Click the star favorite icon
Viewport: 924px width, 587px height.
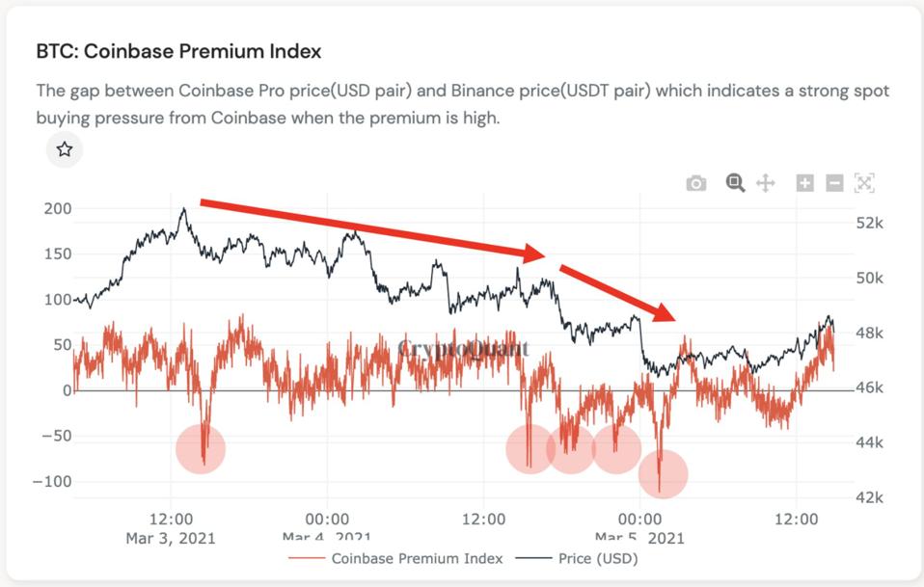tap(65, 149)
